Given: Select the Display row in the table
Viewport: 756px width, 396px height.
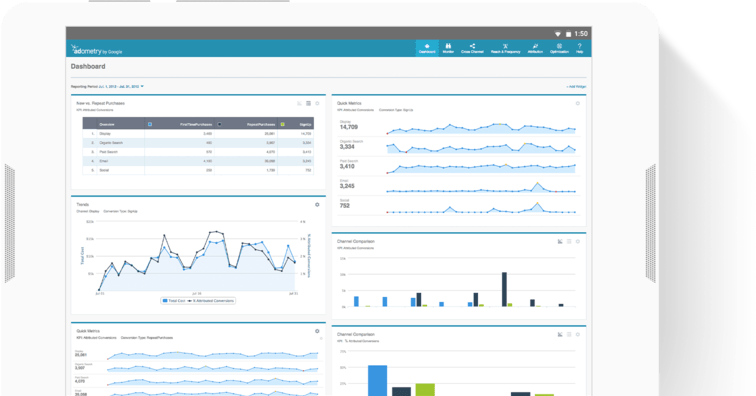Looking at the screenshot, I should click(x=198, y=134).
